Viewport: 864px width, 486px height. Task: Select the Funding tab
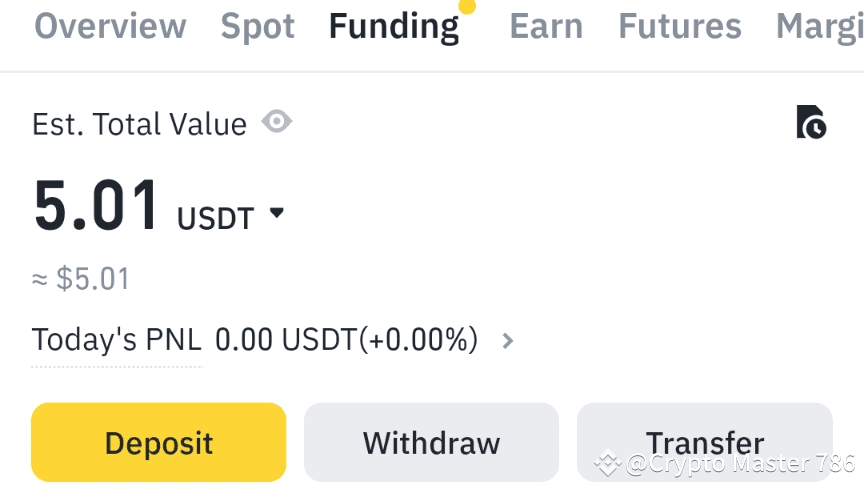(x=394, y=27)
